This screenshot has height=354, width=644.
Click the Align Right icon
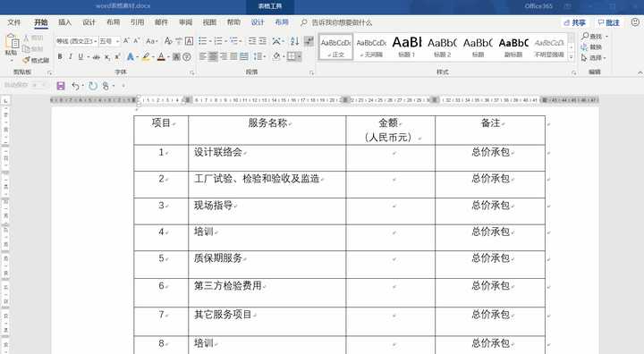click(x=224, y=56)
